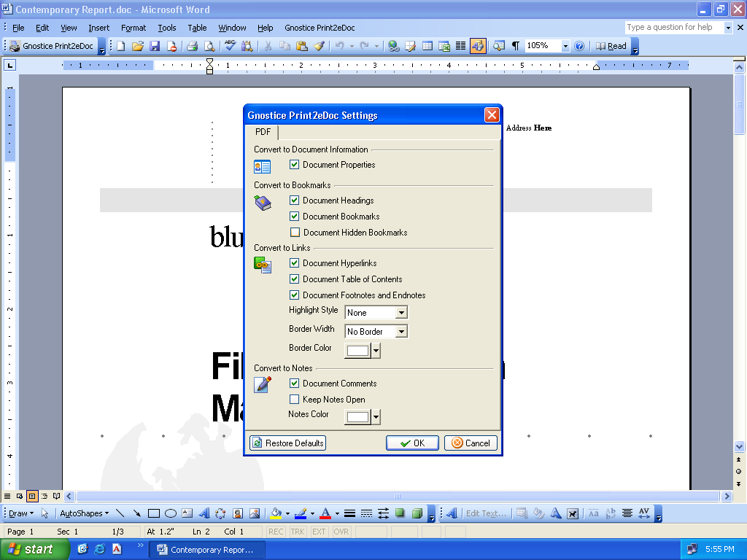
Task: Click the Insert Table toolbar icon
Action: click(427, 46)
